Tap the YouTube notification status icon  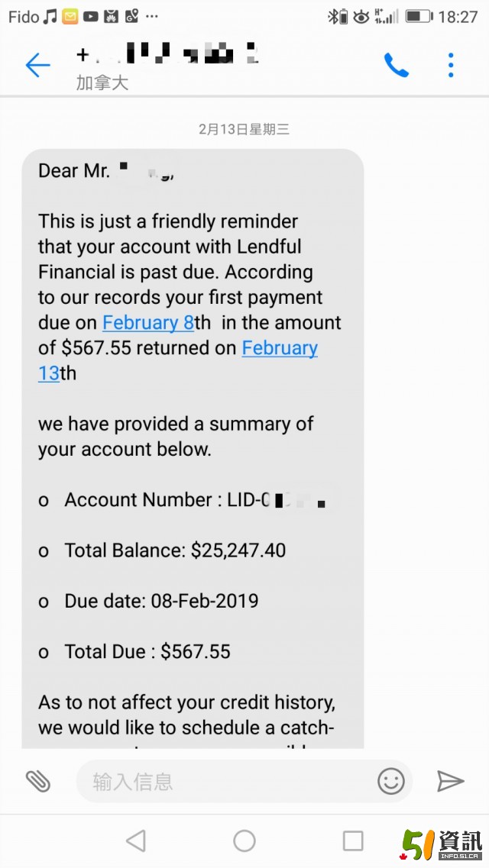[90, 17]
